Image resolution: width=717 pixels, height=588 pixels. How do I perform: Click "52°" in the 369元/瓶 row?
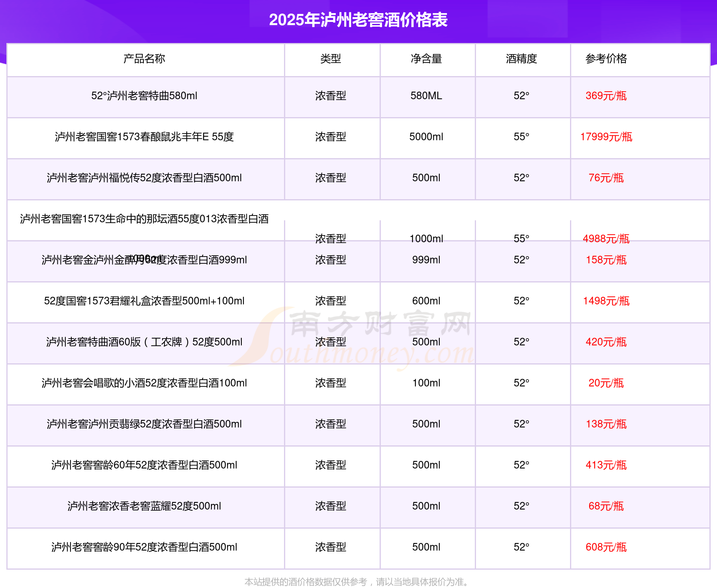(521, 96)
